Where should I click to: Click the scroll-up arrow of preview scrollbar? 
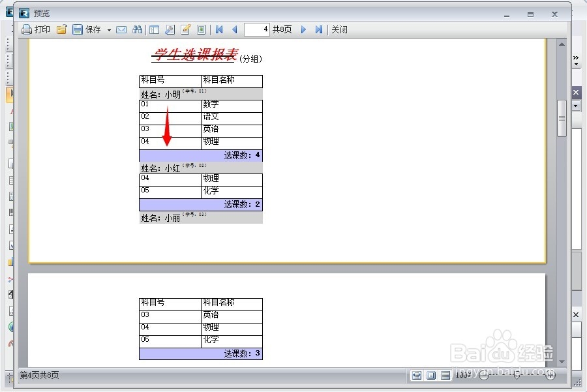point(562,44)
